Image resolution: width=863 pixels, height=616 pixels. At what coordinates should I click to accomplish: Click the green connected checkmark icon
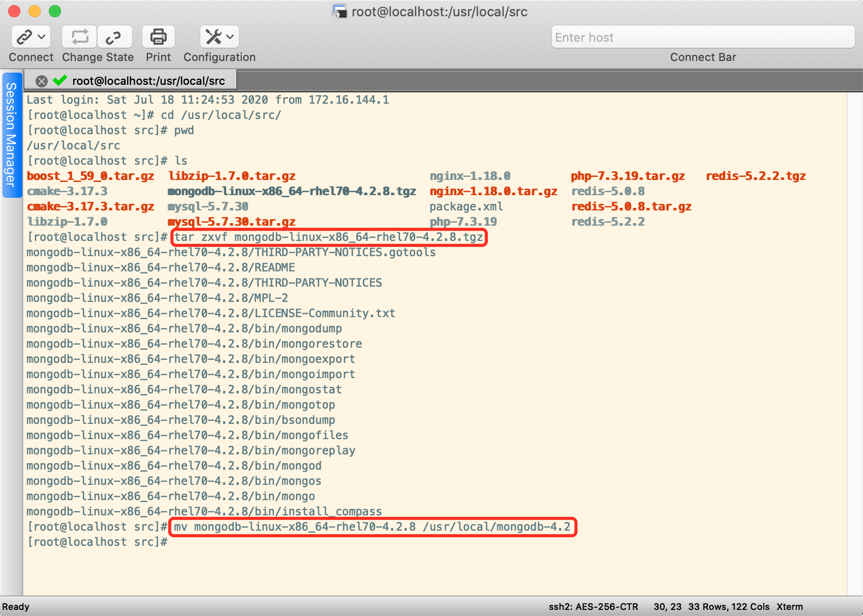tap(60, 80)
